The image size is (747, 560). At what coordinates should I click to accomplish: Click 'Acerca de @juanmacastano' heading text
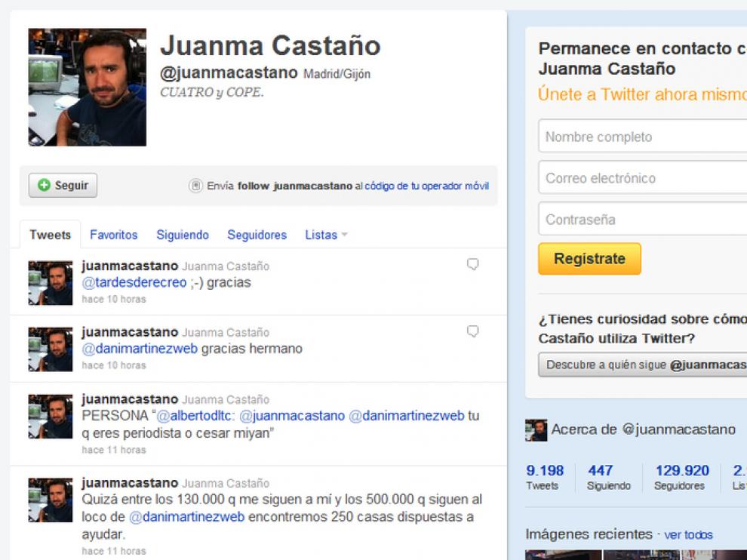[x=643, y=429]
